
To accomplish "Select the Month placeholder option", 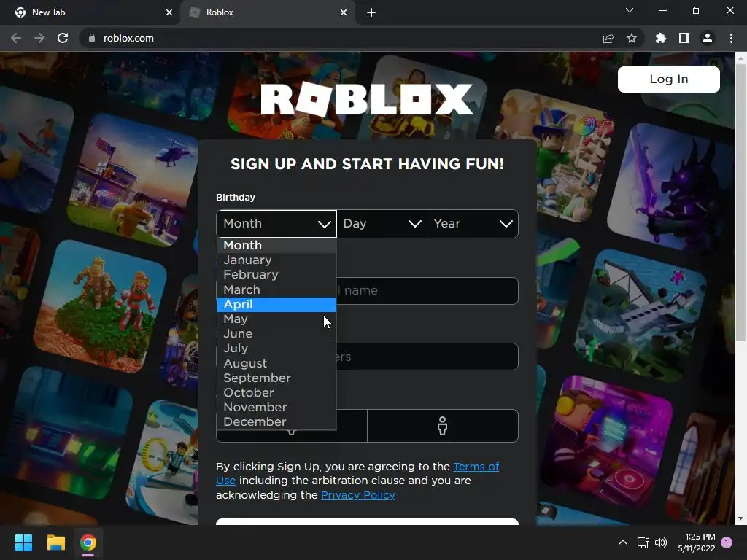I will click(276, 245).
